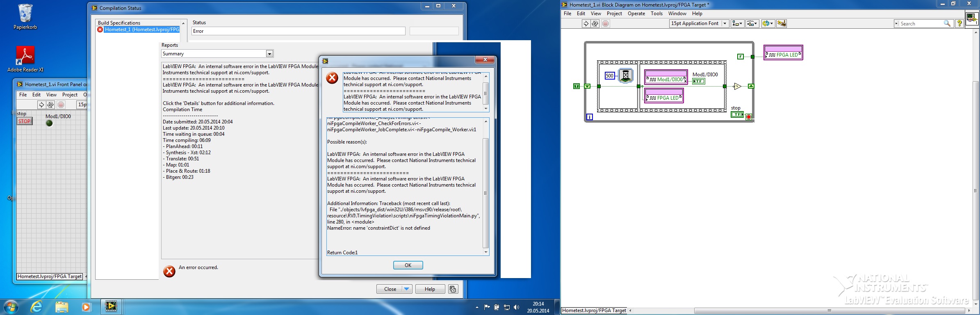
Task: Select the Not gate on the diagram
Action: point(737,86)
